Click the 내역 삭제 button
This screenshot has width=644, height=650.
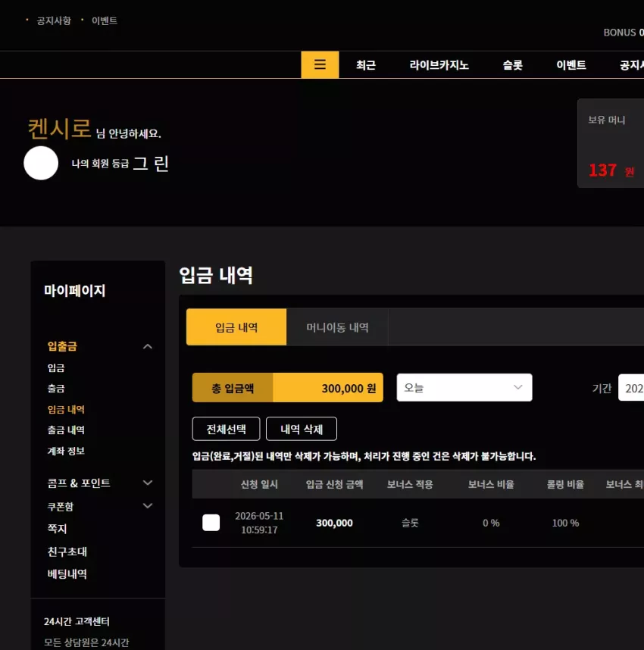302,429
